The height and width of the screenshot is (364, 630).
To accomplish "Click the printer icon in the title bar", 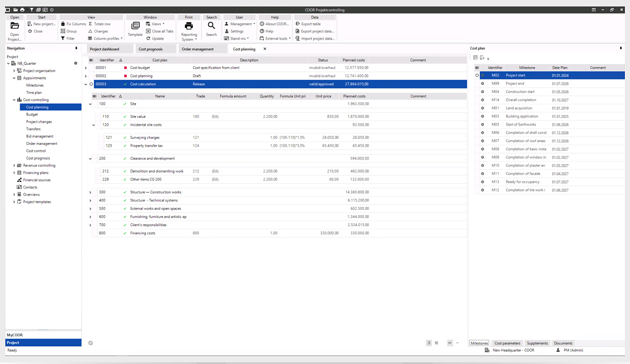I will [22, 9].
